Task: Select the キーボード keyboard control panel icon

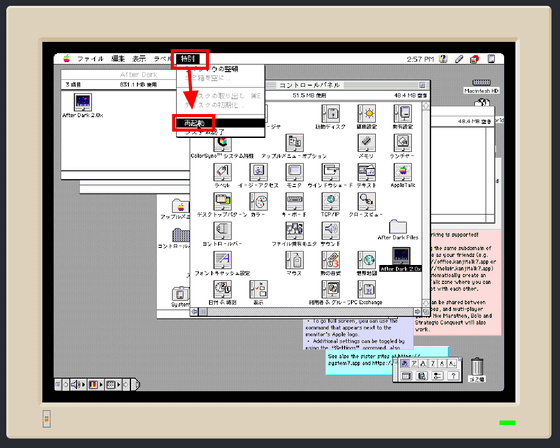Action: coord(294,201)
